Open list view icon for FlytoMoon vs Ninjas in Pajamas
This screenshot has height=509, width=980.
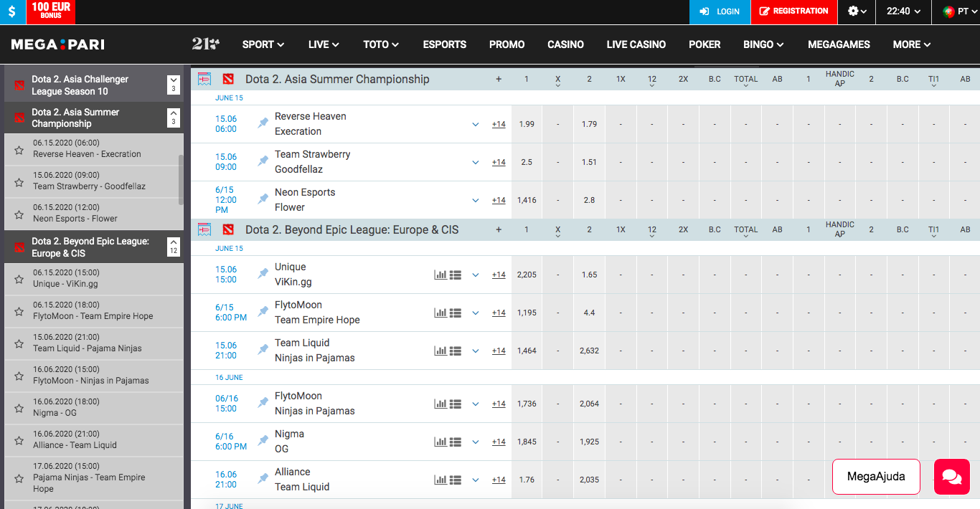tap(456, 404)
